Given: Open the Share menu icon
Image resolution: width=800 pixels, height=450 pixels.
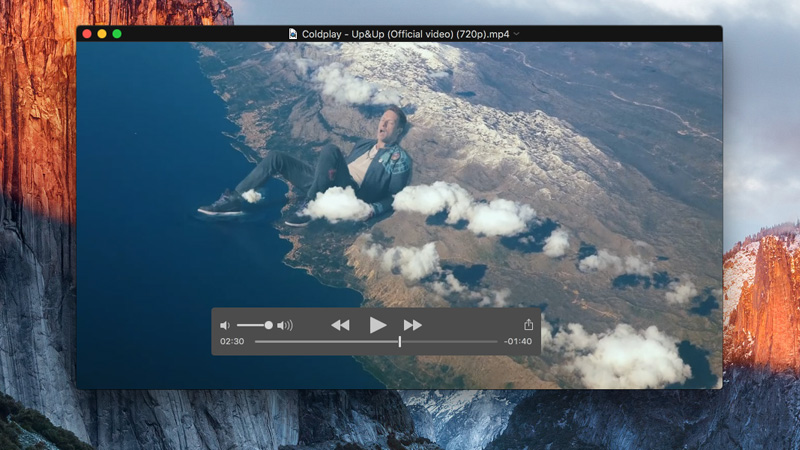Looking at the screenshot, I should point(528,324).
